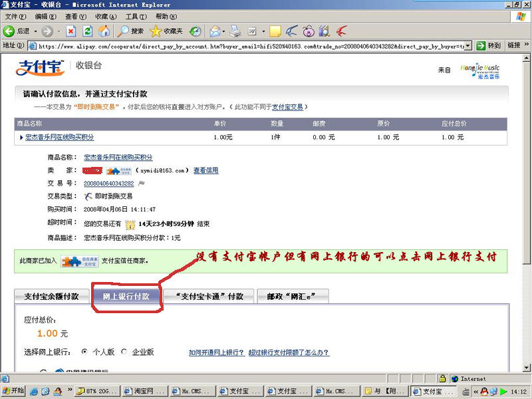Open transaction number link 2008040640343282
This screenshot has width=532, height=399.
click(x=109, y=184)
